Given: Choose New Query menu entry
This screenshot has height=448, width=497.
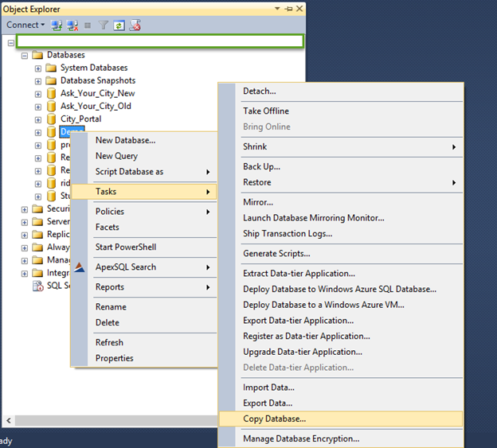Looking at the screenshot, I should click(x=144, y=156).
